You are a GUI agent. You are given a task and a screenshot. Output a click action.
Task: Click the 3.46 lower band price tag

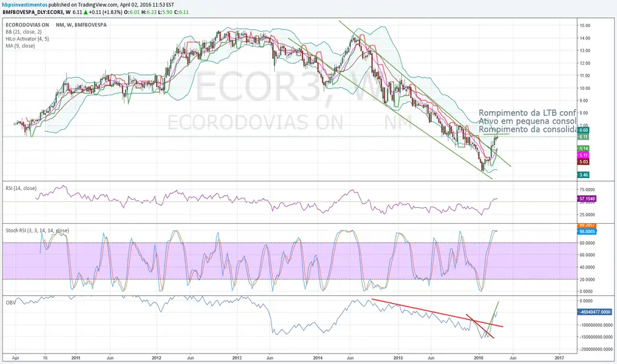pos(583,175)
